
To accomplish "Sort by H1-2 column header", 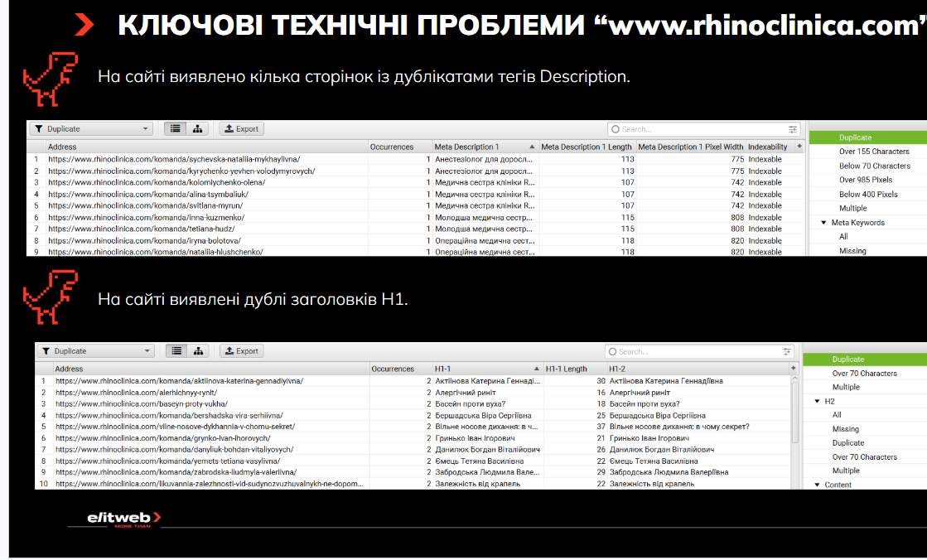I will tap(698, 369).
